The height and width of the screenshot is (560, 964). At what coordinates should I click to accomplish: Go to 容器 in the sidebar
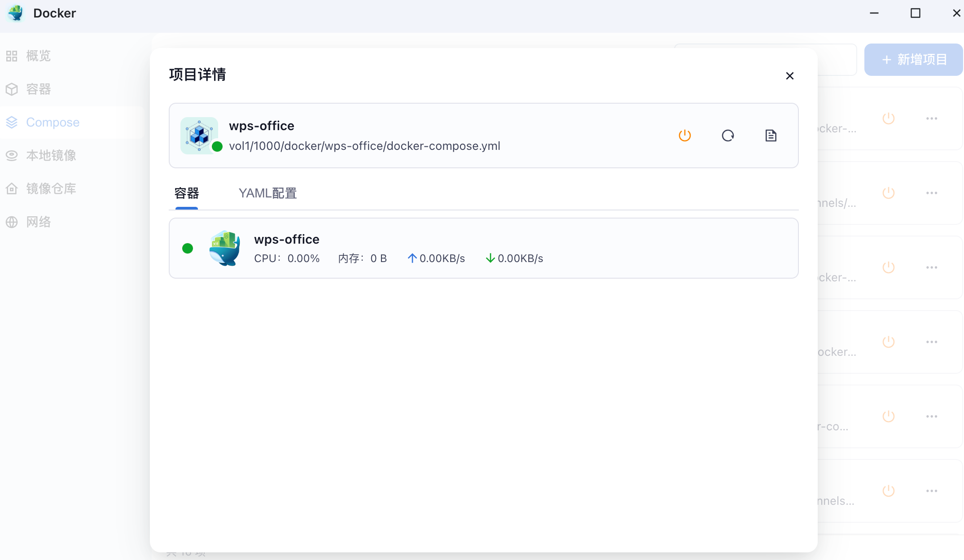(38, 89)
